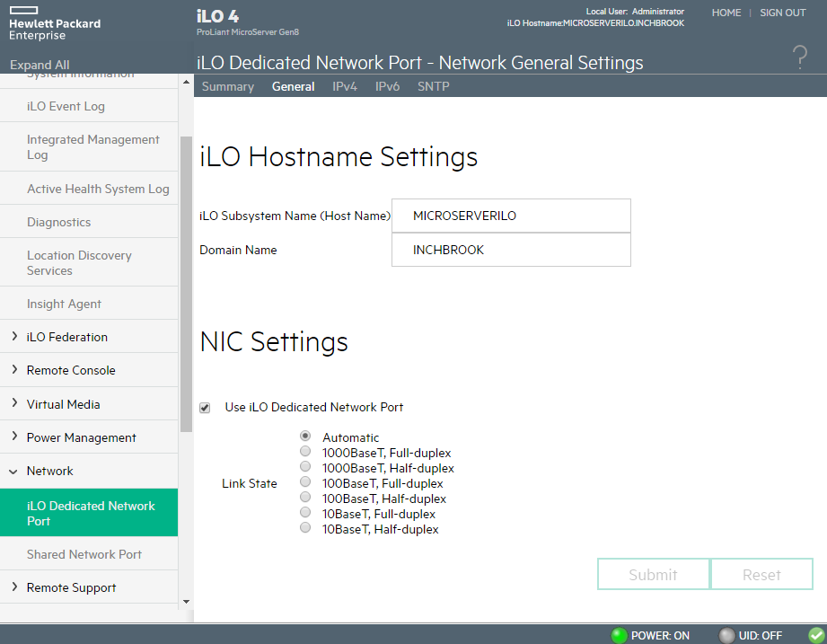Select 10BaseT, Half-duplex link state

tap(305, 528)
